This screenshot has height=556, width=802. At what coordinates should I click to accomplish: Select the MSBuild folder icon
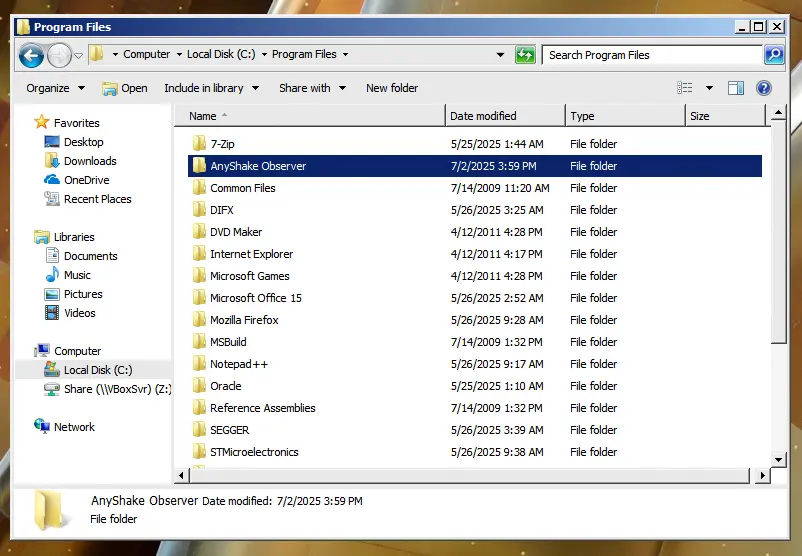pos(199,342)
